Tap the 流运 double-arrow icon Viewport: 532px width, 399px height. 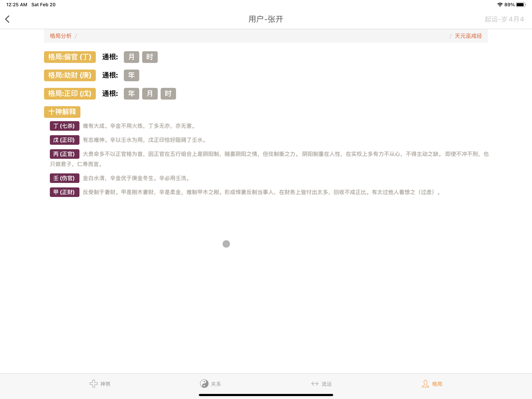point(315,384)
